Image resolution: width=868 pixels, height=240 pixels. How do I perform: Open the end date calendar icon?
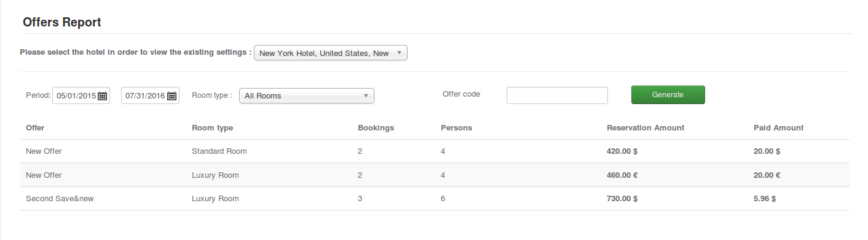coord(172,96)
